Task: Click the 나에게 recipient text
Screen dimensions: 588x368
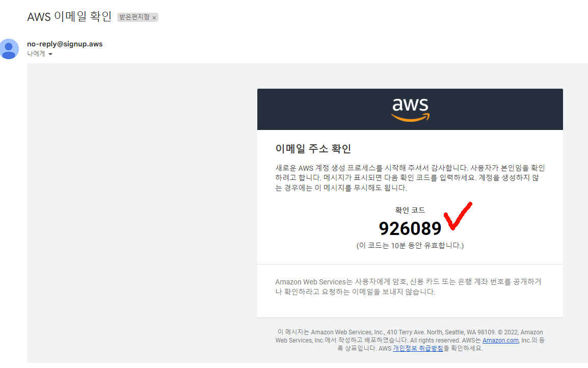Action: 36,54
